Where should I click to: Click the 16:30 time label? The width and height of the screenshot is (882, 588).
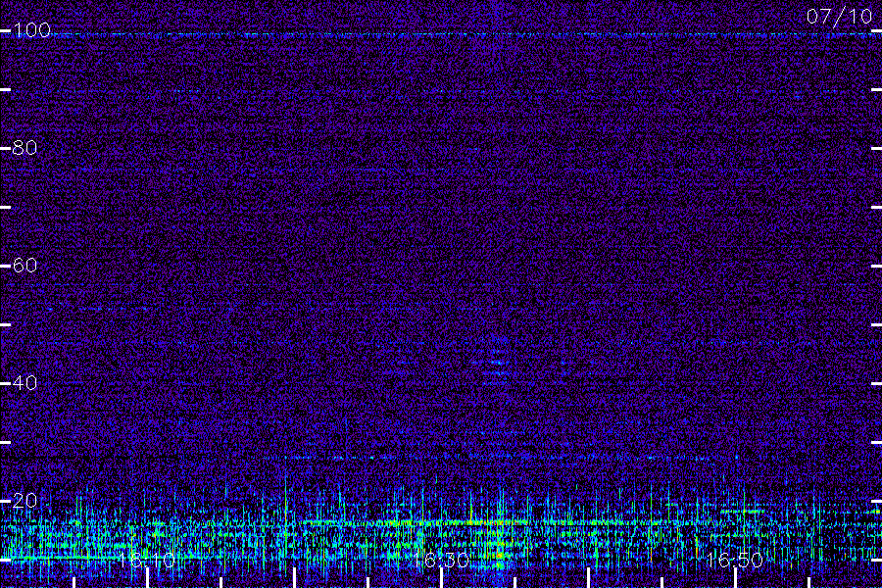coord(441,560)
